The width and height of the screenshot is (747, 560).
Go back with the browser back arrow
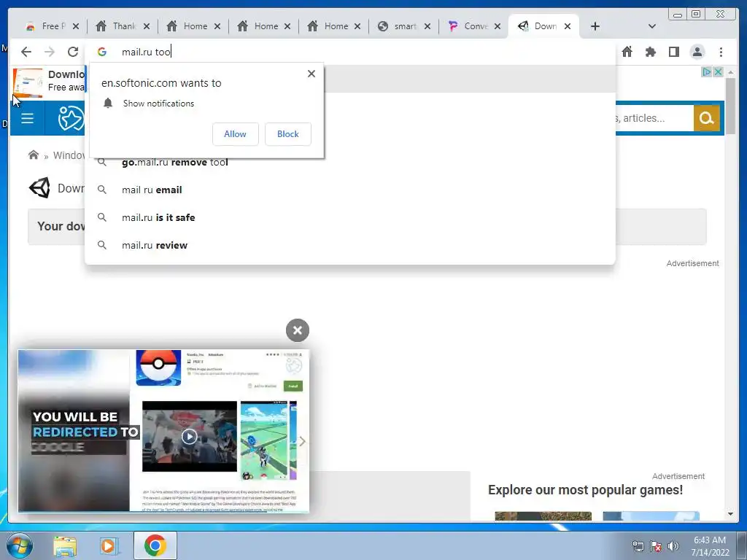coord(26,52)
